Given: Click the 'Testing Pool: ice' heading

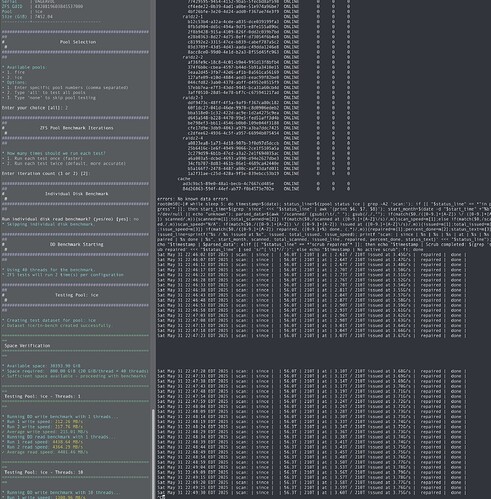Looking at the screenshot, I should 77,295.
